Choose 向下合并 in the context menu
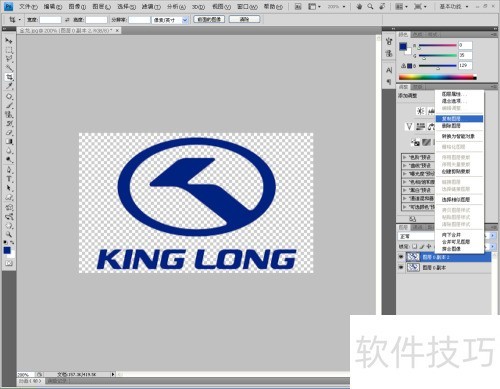500x389 pixels. click(459, 235)
